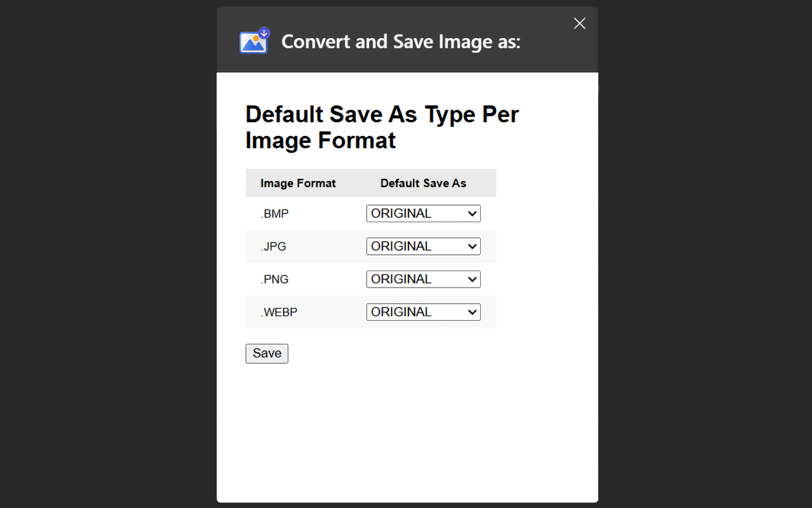Image resolution: width=812 pixels, height=508 pixels.
Task: Select the .JPG row label
Action: coord(273,246)
